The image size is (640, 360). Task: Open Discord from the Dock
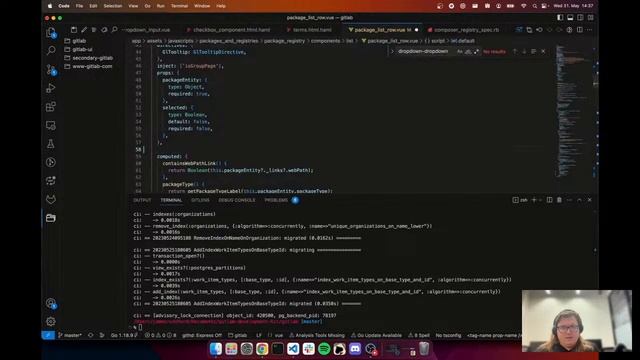pyautogui.click(x=355, y=349)
